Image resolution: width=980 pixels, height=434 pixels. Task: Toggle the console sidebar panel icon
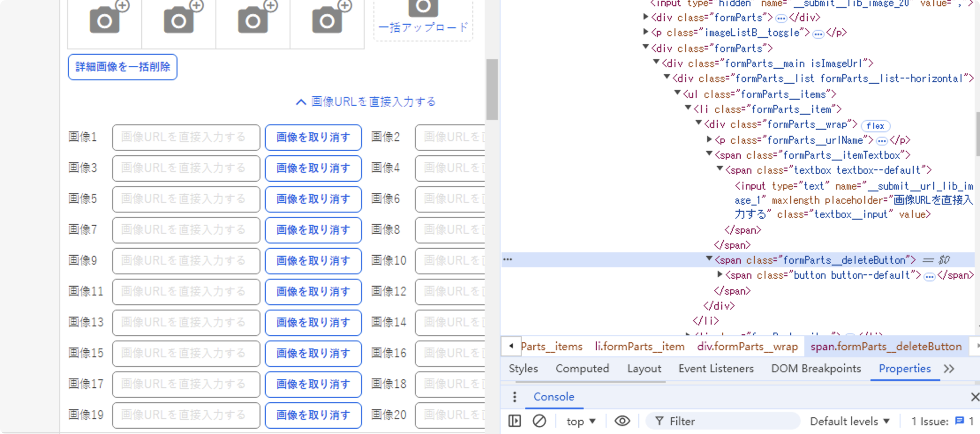point(515,421)
